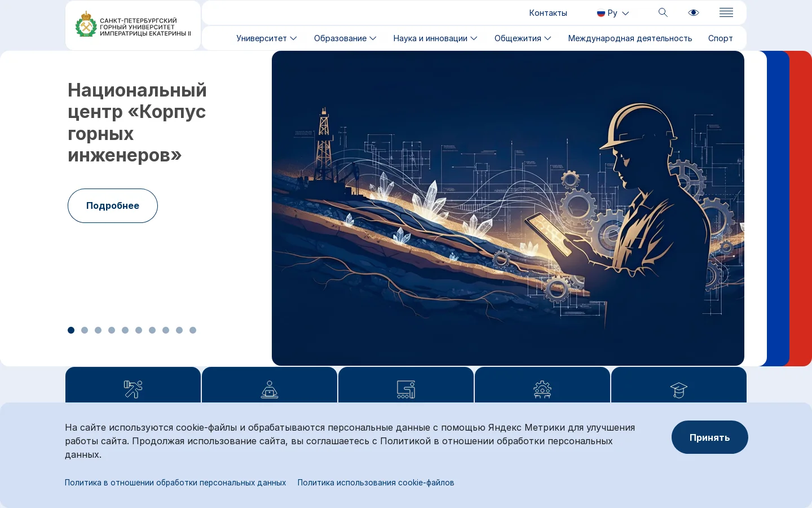This screenshot has height=508, width=812.
Task: Open the gear with people tile
Action: 542,389
